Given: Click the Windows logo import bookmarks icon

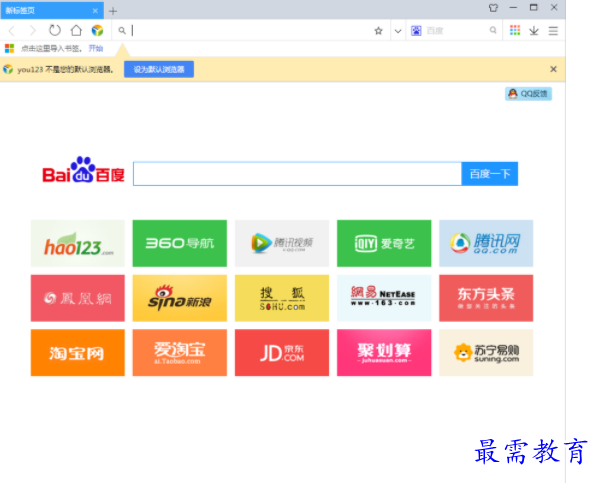Looking at the screenshot, I should [10, 48].
